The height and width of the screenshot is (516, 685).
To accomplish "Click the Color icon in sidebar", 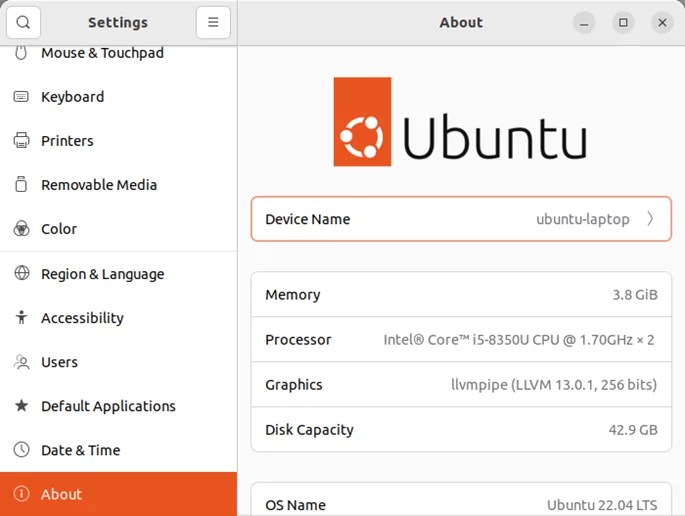I will 21,229.
